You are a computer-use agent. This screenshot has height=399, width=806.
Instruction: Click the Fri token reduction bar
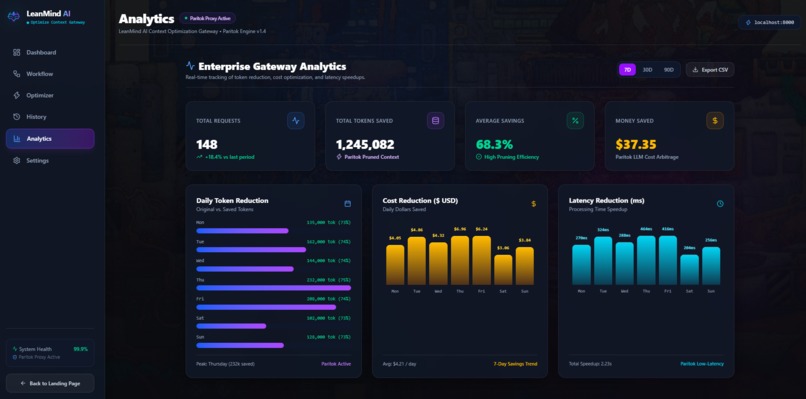pyautogui.click(x=266, y=307)
